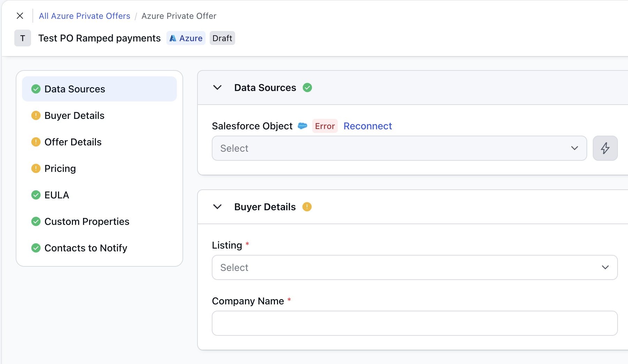The width and height of the screenshot is (628, 364).
Task: Click the Reconnect link
Action: pos(368,126)
